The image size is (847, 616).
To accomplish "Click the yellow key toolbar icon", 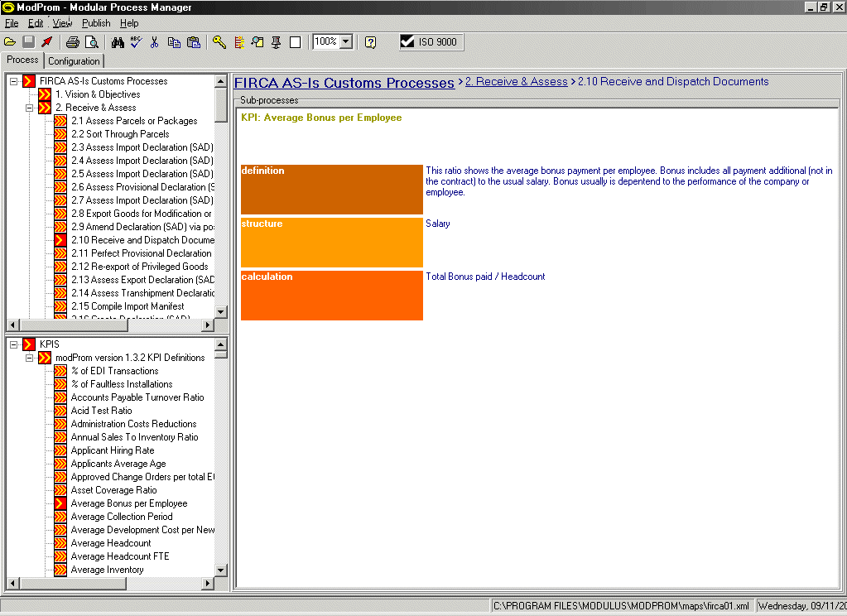I will [219, 42].
